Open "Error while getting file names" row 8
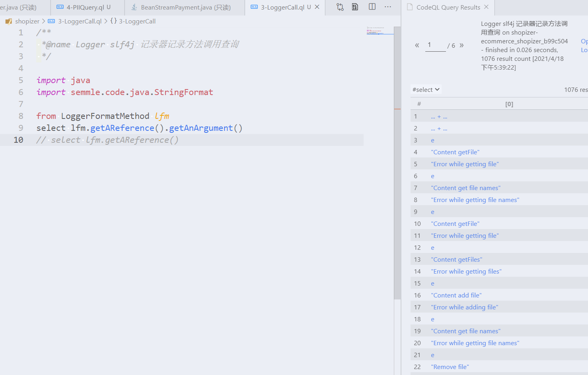 [x=475, y=200]
